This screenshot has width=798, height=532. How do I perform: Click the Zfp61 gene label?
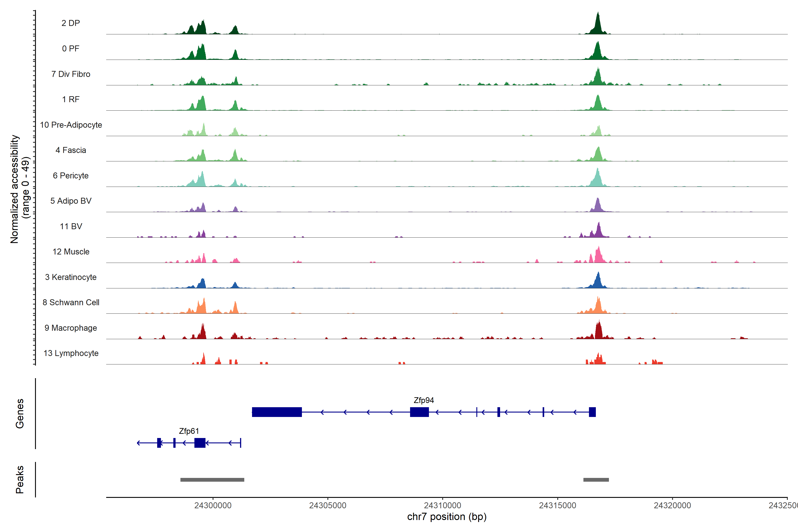point(189,431)
